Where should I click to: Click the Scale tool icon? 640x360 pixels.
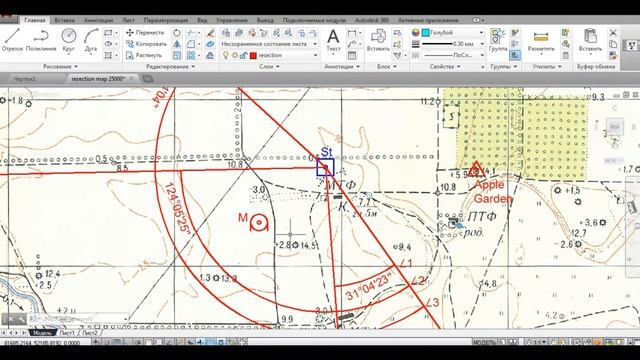(177, 55)
